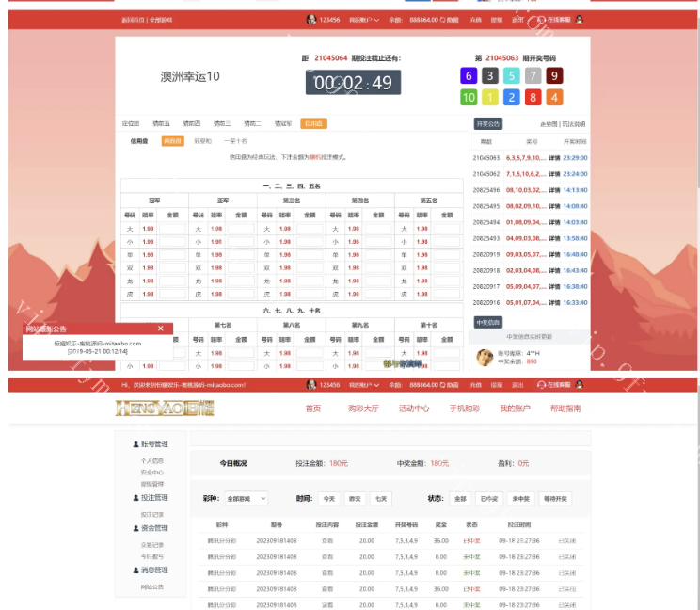Open 详情 for draw 21045063
Viewport: 700px width, 610px height.
(554, 158)
